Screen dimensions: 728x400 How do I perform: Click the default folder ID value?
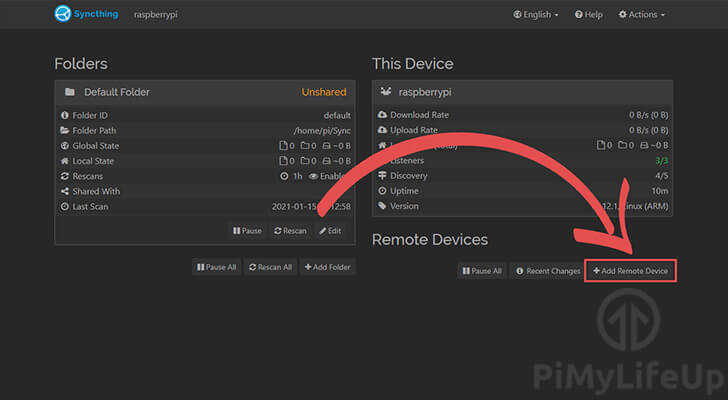click(x=337, y=115)
